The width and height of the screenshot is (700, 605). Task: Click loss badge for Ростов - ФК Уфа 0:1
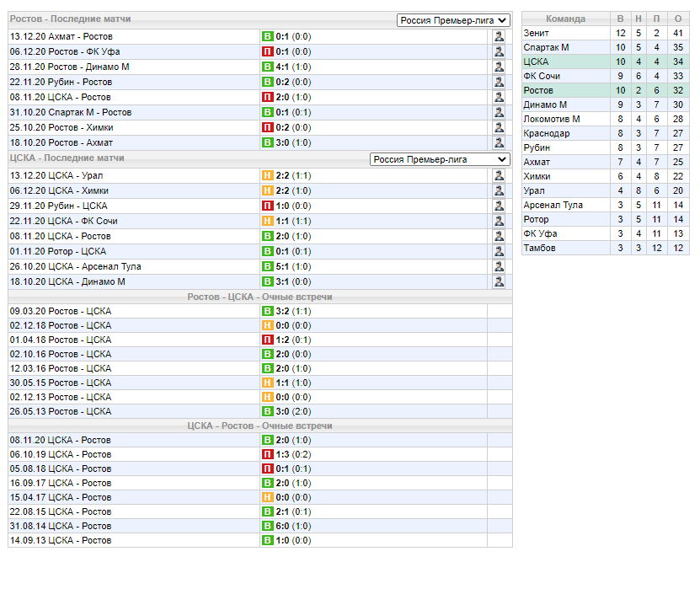267,51
